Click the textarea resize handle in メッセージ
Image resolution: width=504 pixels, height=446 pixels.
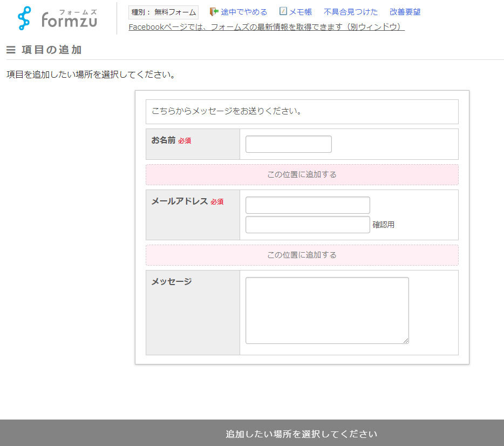click(x=405, y=340)
